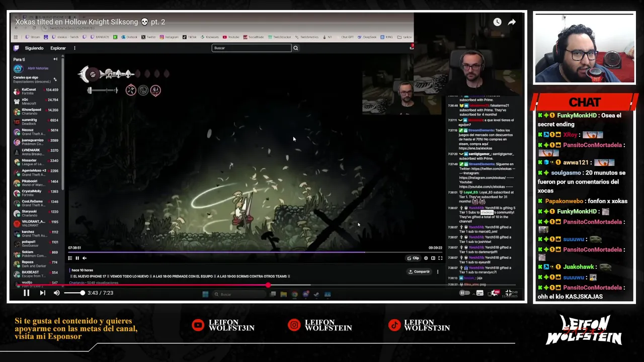
Task: Open options menu beside Compartir
Action: click(438, 271)
